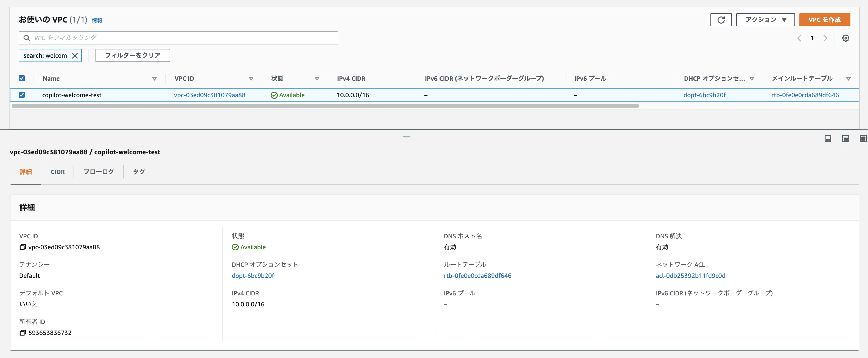Select the copilot-welcome-test name cell
Screen dimensions: 868x358
click(x=72, y=95)
